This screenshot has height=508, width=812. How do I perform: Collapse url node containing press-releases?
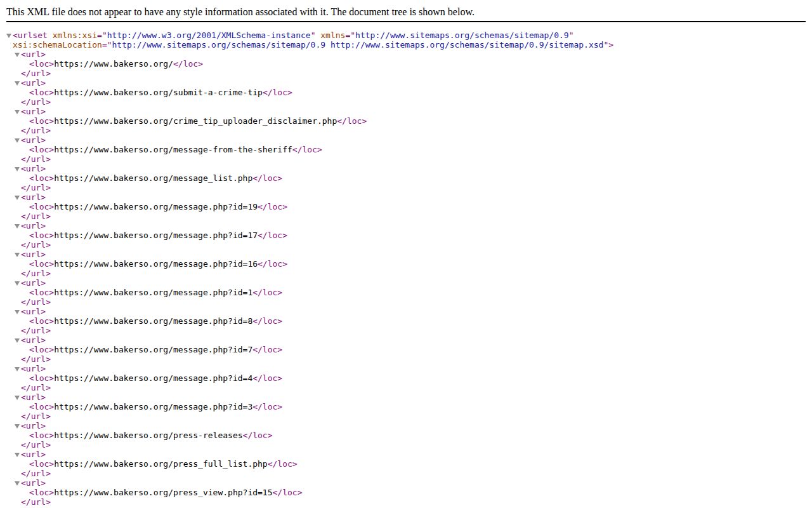coord(18,426)
